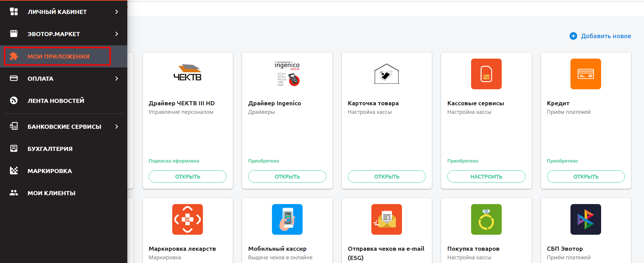Open the Эвотор.Маркет menu item
The image size is (644, 263).
point(64,34)
